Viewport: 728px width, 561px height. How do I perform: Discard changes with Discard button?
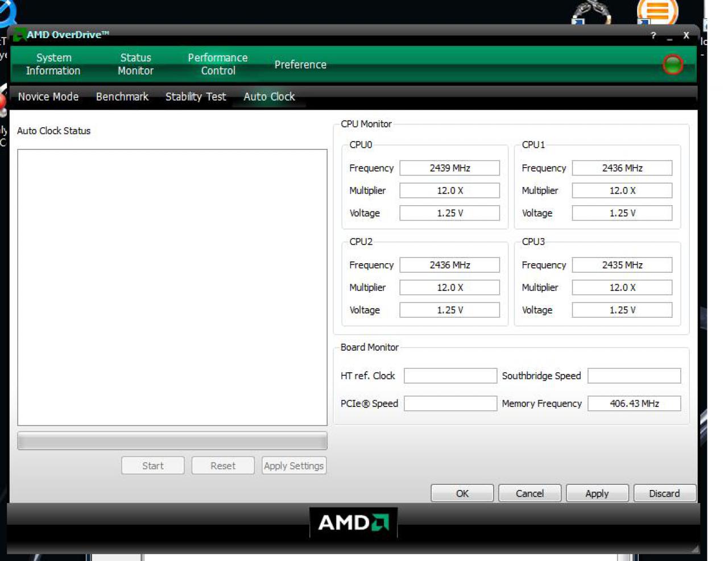tap(665, 493)
